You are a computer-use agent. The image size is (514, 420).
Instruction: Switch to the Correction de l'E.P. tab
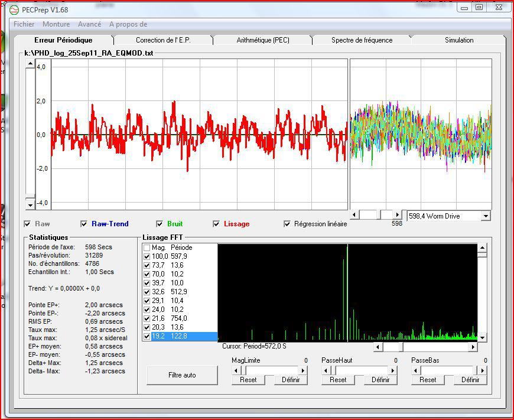[163, 40]
